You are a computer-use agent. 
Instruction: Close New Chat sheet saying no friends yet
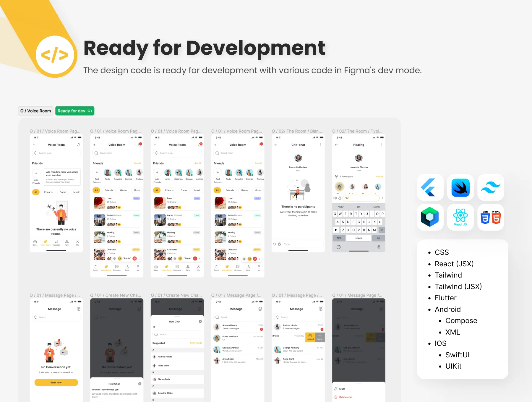click(140, 384)
